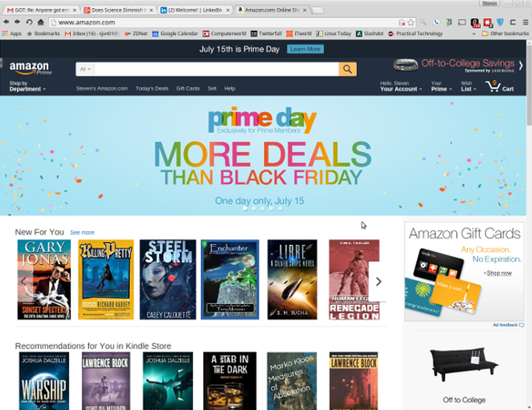Viewport: 532px width, 410px height.
Task: Click the orange search magnifier button
Action: (347, 69)
